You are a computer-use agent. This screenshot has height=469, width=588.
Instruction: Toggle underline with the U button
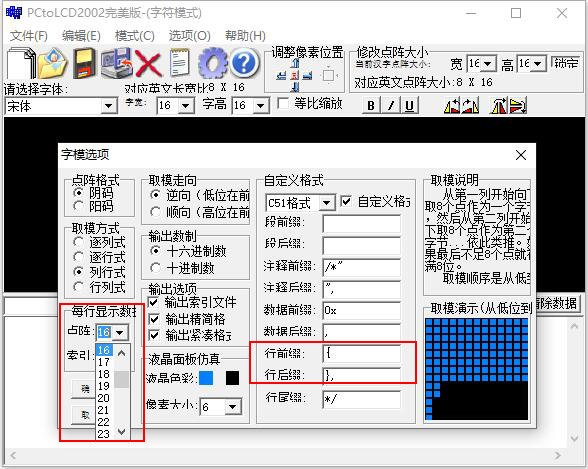[410, 105]
